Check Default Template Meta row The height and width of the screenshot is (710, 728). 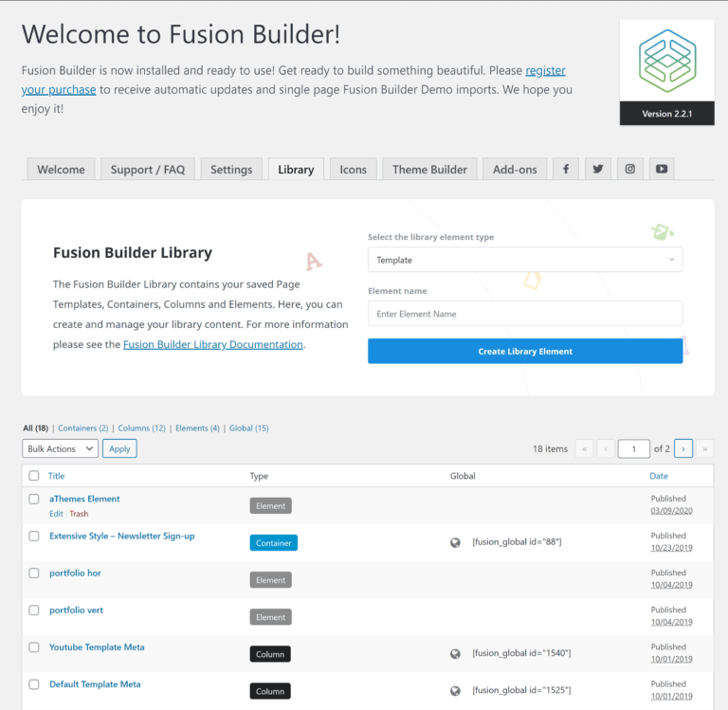pyautogui.click(x=34, y=684)
